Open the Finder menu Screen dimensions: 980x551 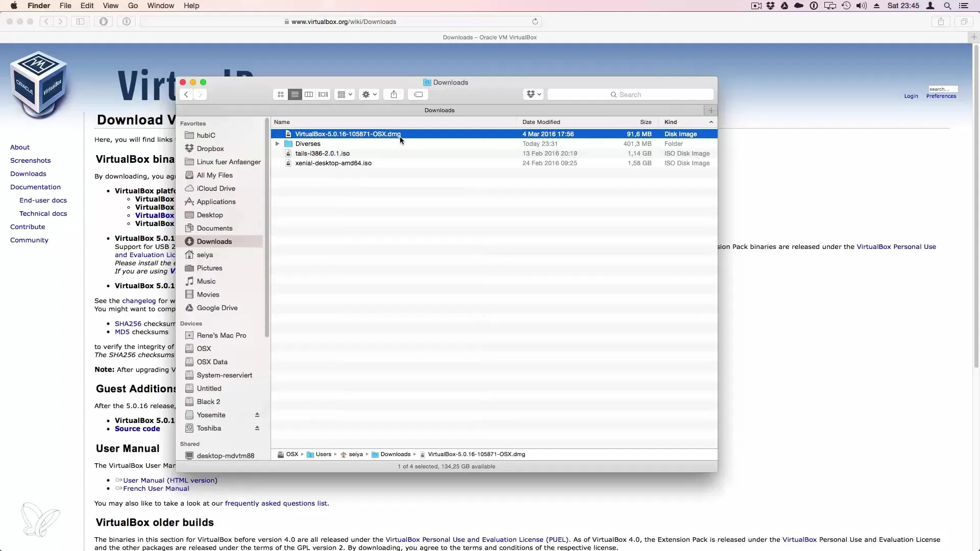point(39,6)
